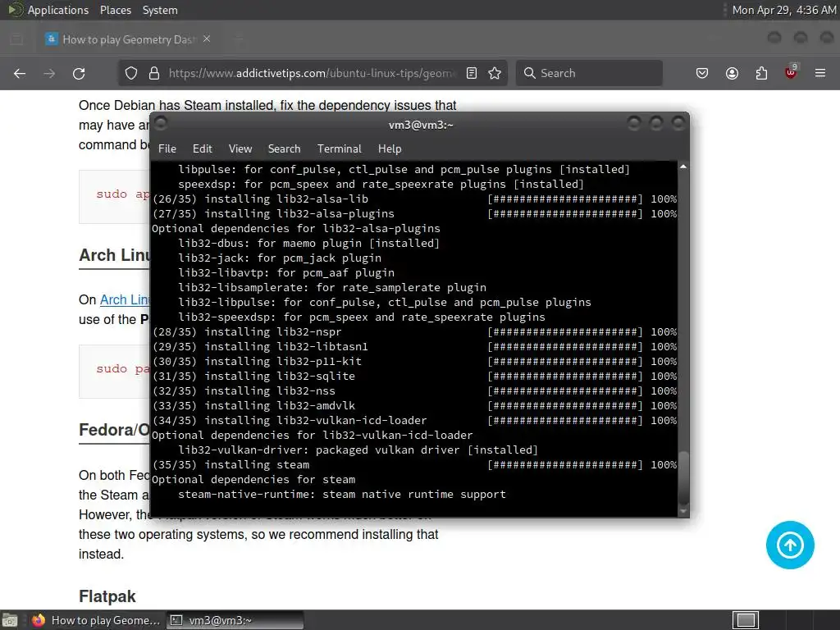Open terminal Edit menu
Image resolution: width=840 pixels, height=630 pixels.
pos(203,149)
